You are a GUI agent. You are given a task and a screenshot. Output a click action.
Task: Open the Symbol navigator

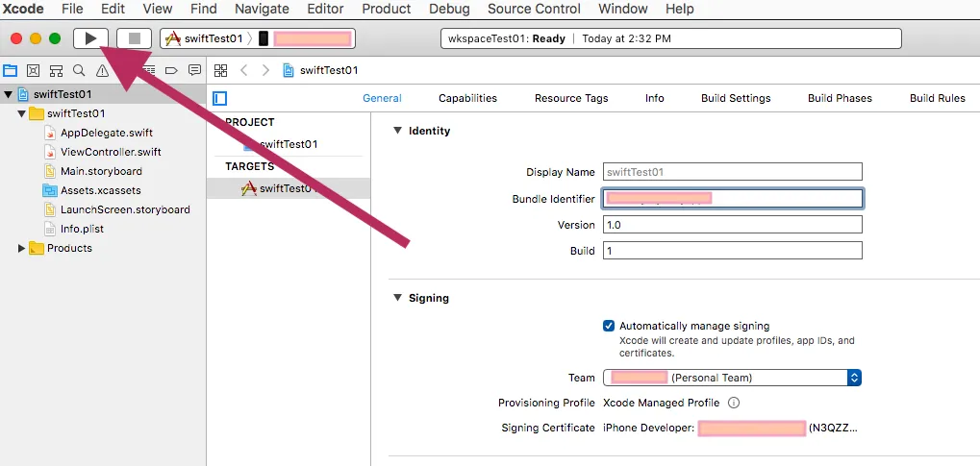point(56,70)
